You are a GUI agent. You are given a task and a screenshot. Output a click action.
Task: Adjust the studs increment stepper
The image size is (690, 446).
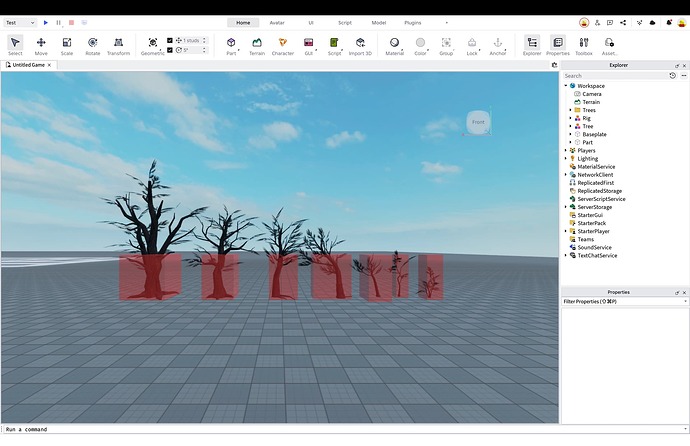tap(204, 40)
